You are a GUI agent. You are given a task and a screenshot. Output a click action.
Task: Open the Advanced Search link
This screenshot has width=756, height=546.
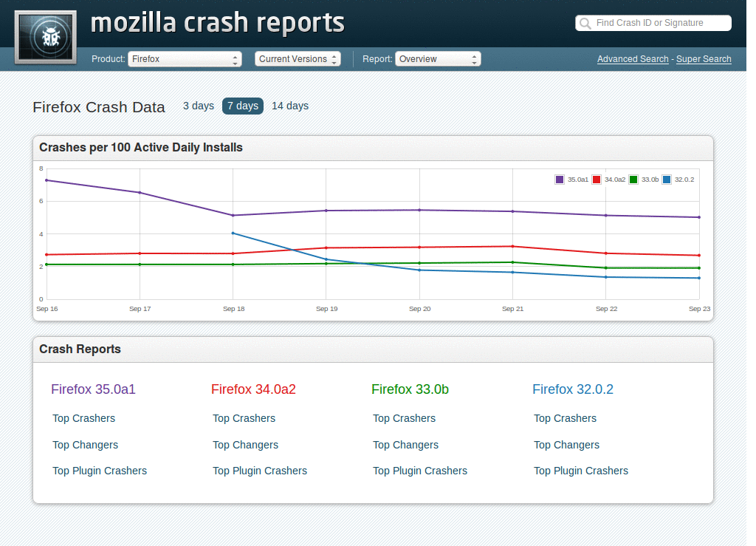(633, 59)
